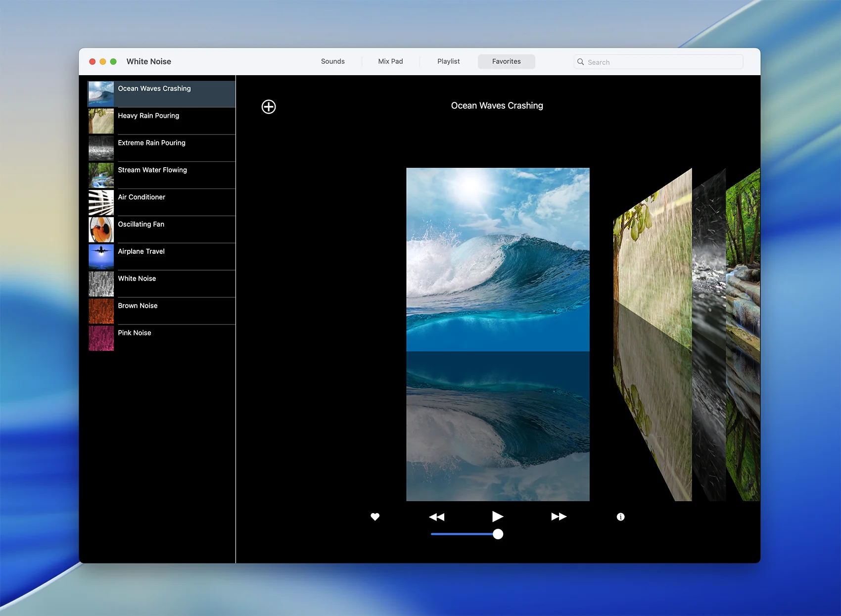
Task: Pick Brown Noise from the sidebar
Action: click(138, 306)
